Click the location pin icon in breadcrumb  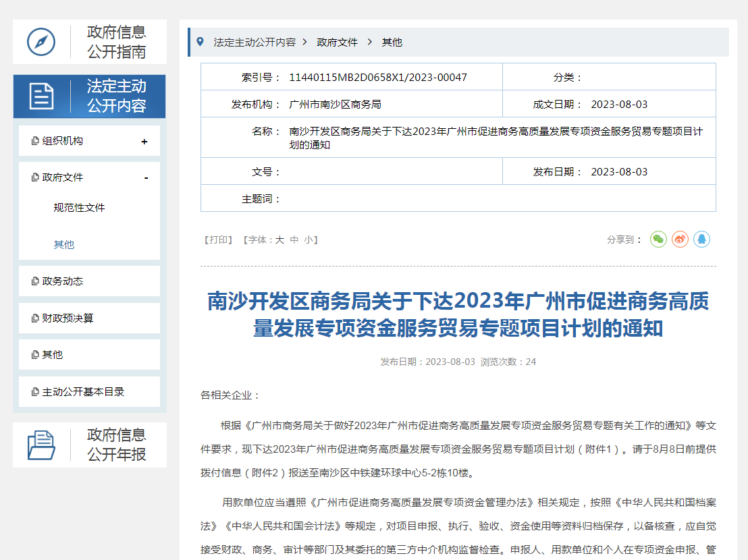[200, 42]
